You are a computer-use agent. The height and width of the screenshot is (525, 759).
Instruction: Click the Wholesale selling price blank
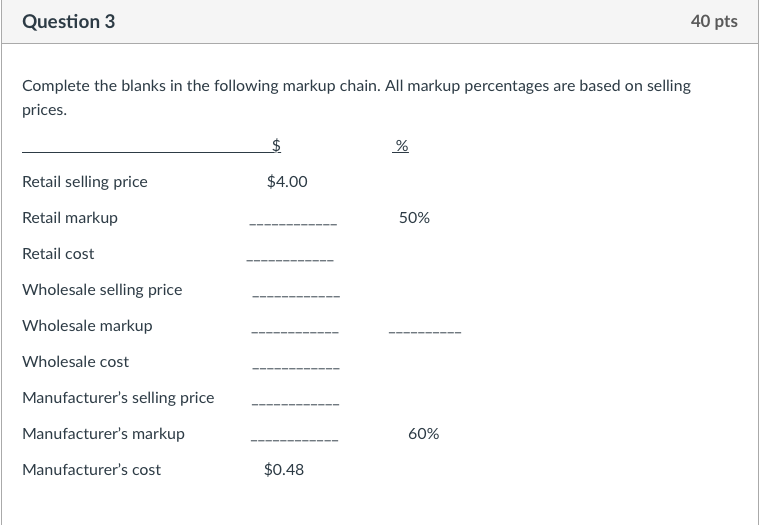pyautogui.click(x=296, y=296)
